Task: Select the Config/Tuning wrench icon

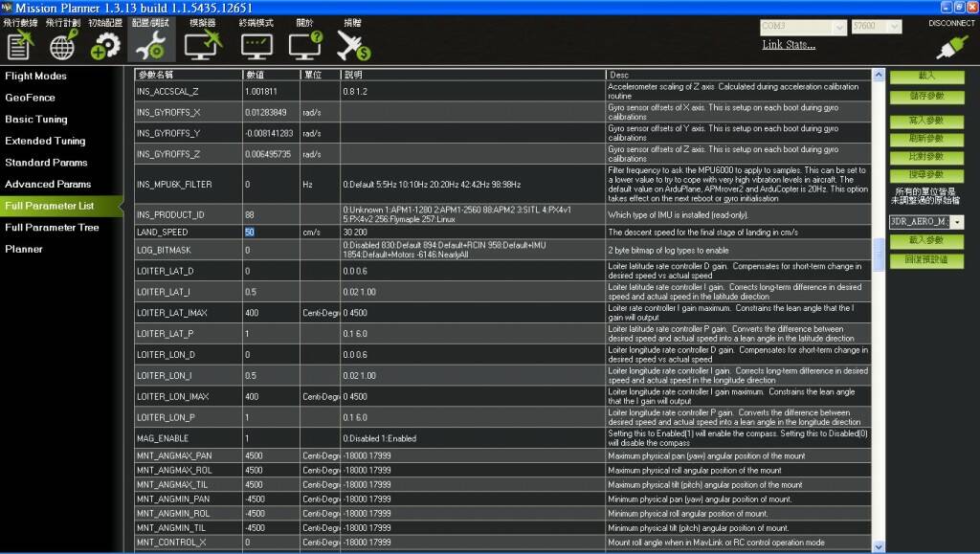Action: point(150,44)
